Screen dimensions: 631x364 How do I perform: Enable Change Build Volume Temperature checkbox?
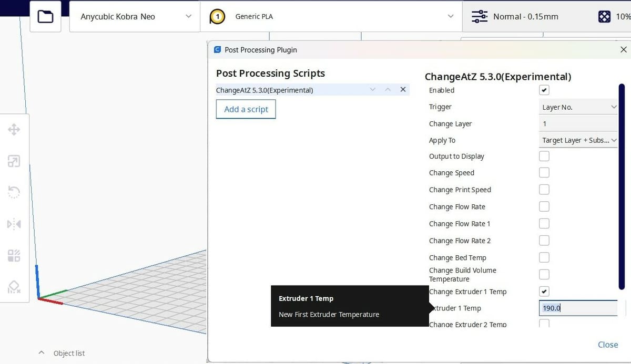pyautogui.click(x=544, y=274)
